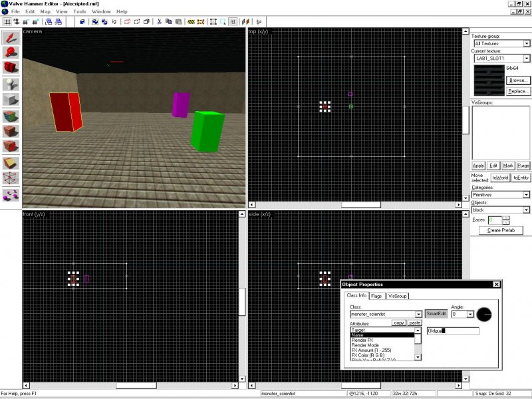Toggle the texture lock 'tl' button
532x399 pixels.
tap(233, 21)
